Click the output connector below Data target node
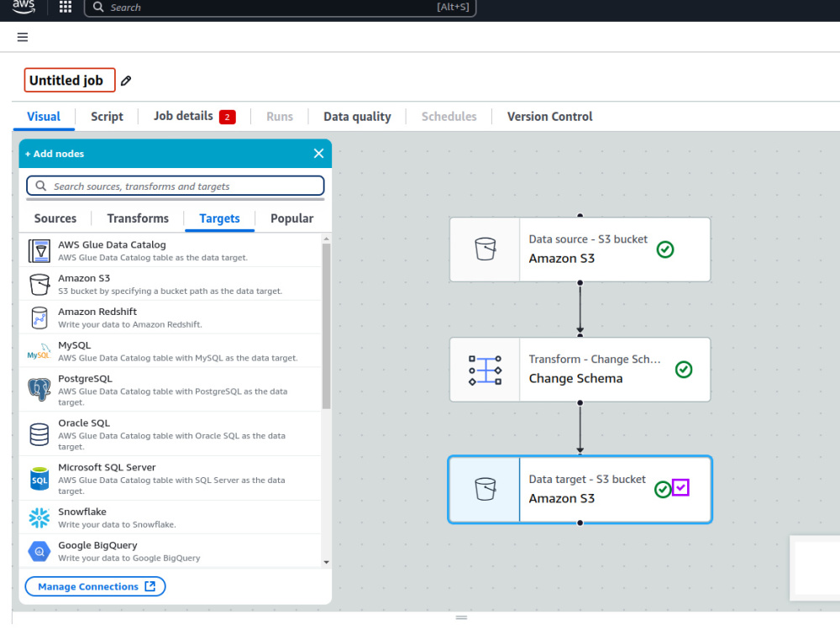The width and height of the screenshot is (840, 630). (x=580, y=522)
